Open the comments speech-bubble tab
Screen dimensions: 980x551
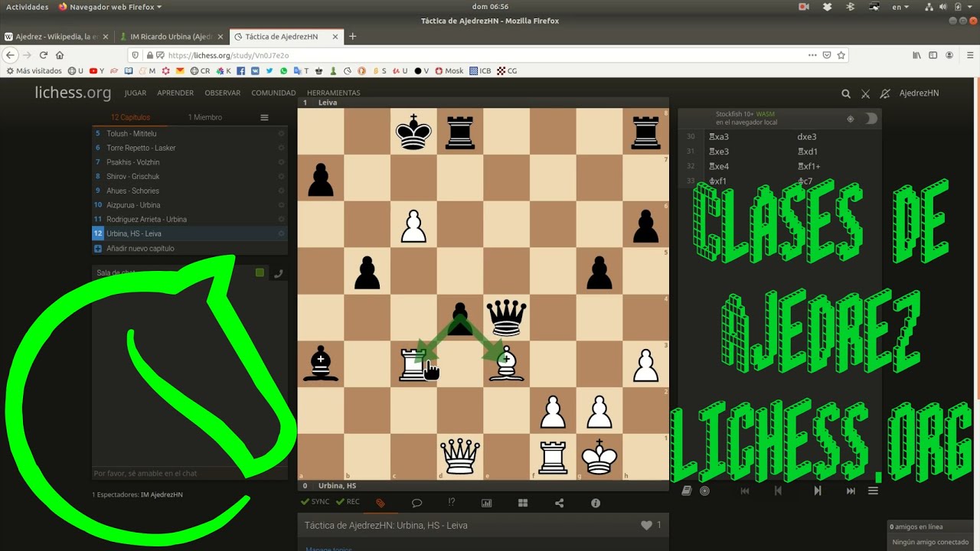(416, 503)
